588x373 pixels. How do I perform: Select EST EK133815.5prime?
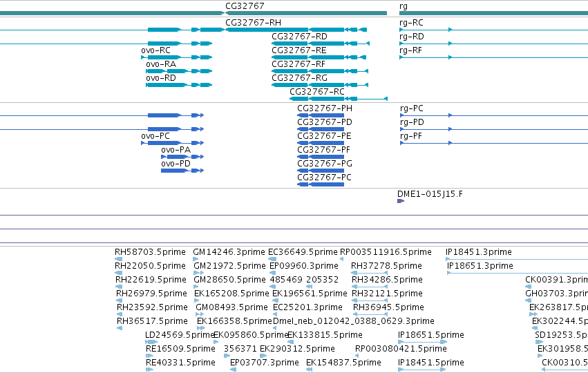tap(290, 342)
